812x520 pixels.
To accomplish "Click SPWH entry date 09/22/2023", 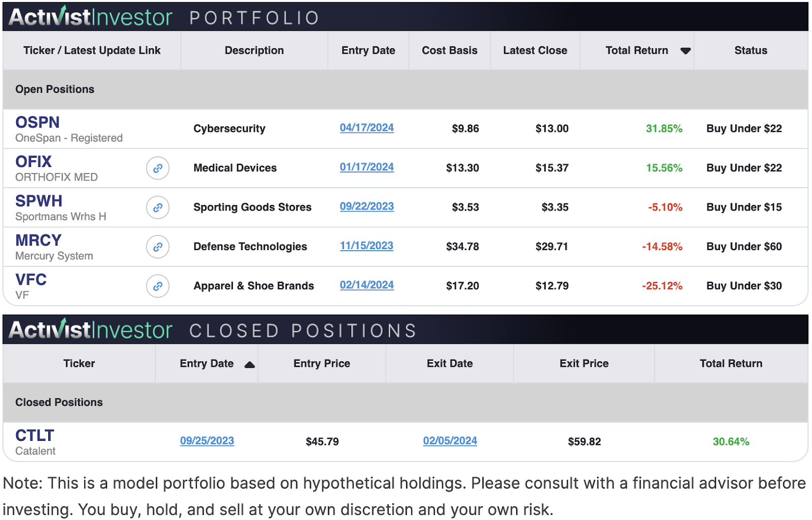I will [x=366, y=206].
